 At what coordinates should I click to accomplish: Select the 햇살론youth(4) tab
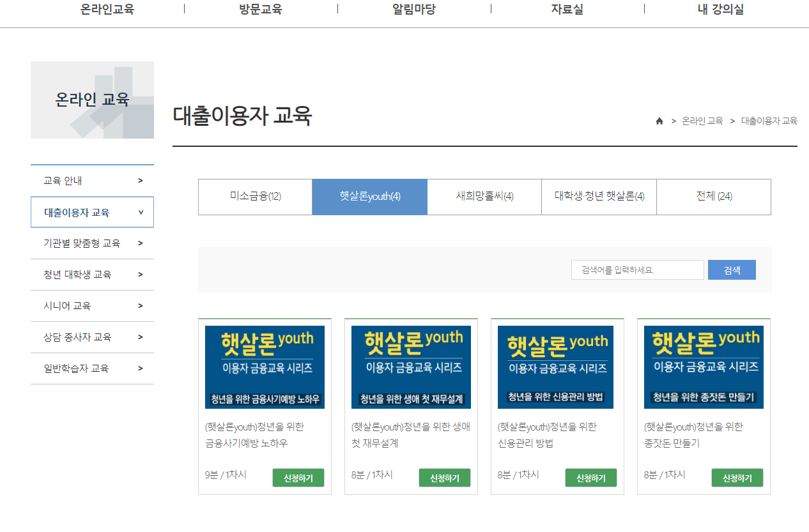[x=370, y=197]
